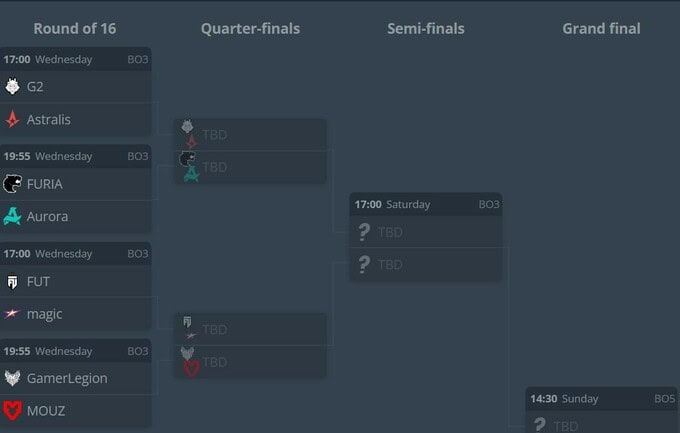
Task: Select the GamerLegion wolf logo
Action: (x=12, y=378)
